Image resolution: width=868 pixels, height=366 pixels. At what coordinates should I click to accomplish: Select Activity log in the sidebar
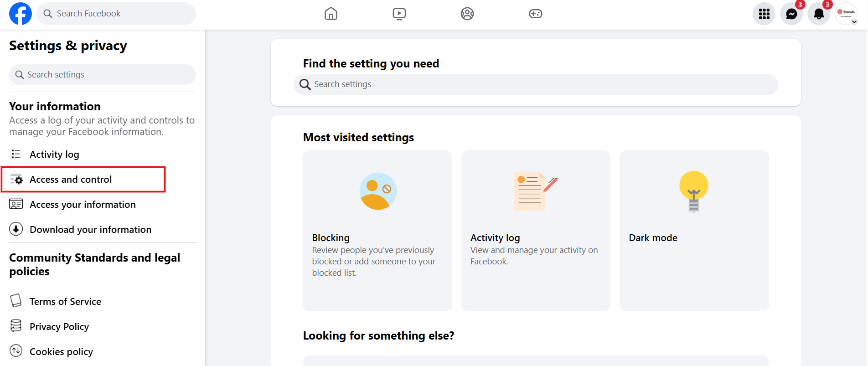pos(54,155)
